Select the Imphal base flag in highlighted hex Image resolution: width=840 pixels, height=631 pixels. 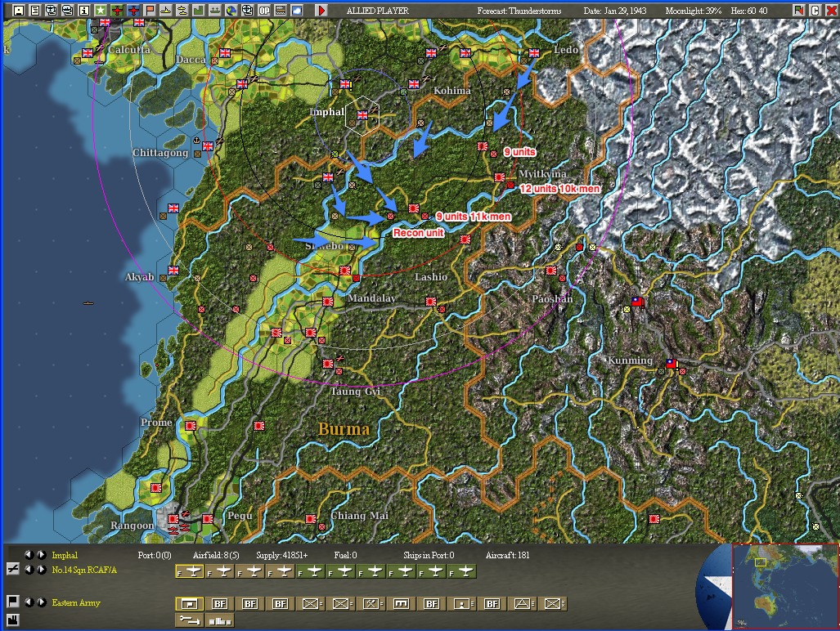362,114
